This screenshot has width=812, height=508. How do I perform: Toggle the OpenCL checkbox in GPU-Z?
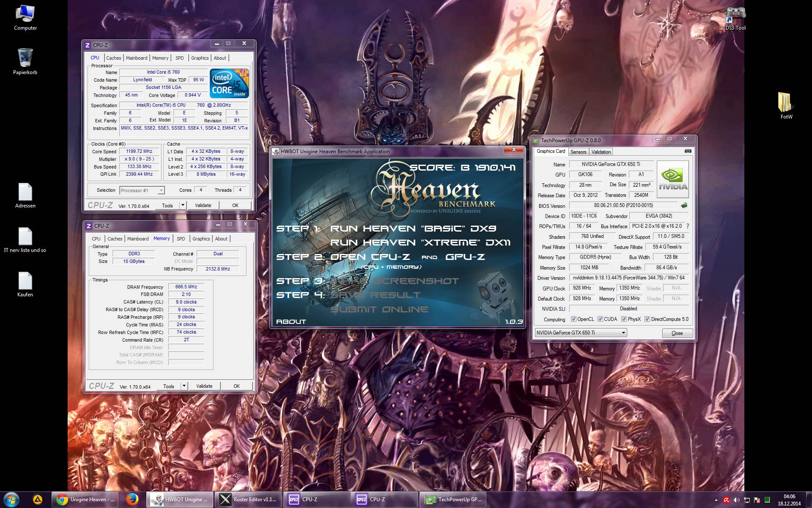click(x=573, y=319)
